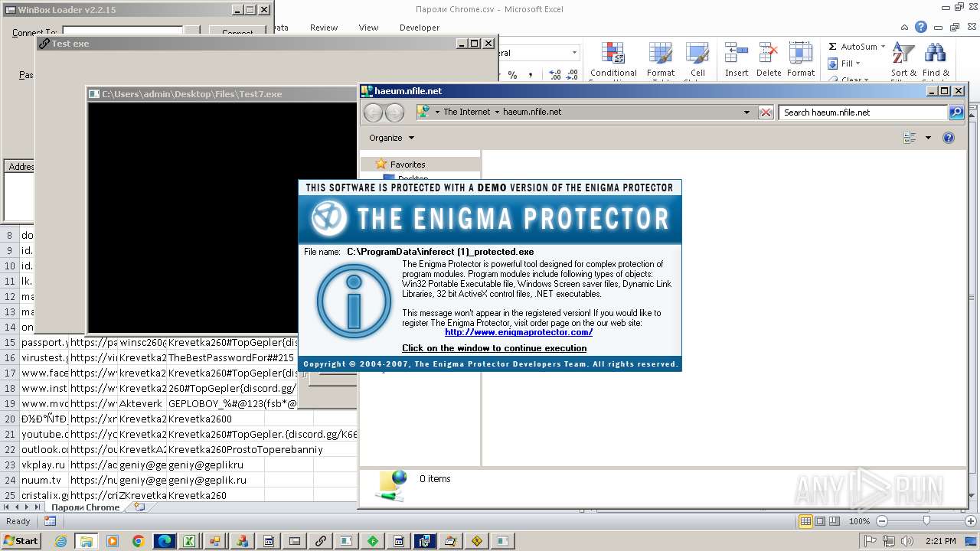Screen dimensions: 980x551
Task: Open the View ribbon tab
Action: point(368,28)
